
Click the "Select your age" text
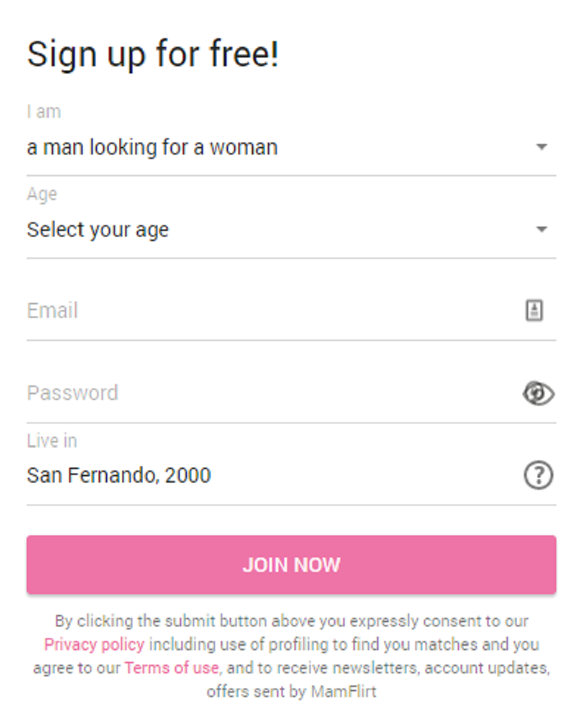98,230
